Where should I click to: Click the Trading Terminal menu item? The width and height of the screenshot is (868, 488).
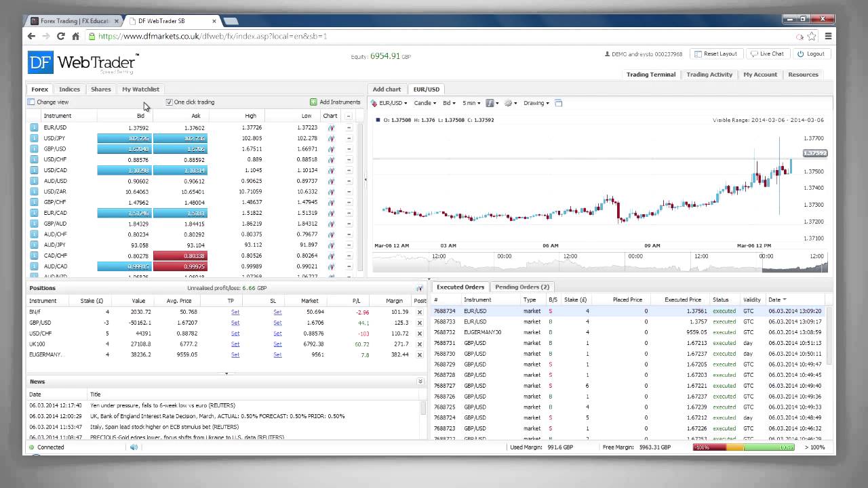[x=651, y=75]
